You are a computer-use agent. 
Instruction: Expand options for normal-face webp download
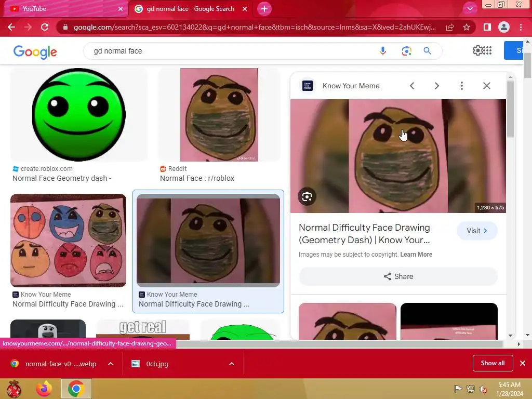coord(111,364)
